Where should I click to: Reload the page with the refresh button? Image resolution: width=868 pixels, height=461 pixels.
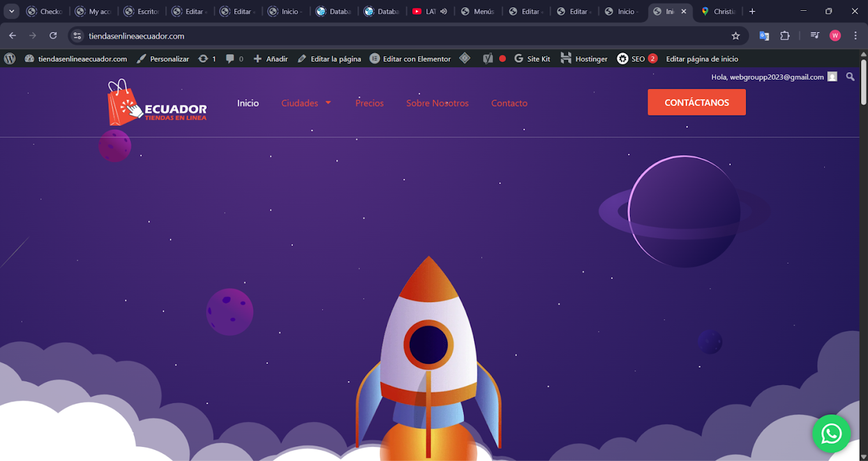coord(53,36)
